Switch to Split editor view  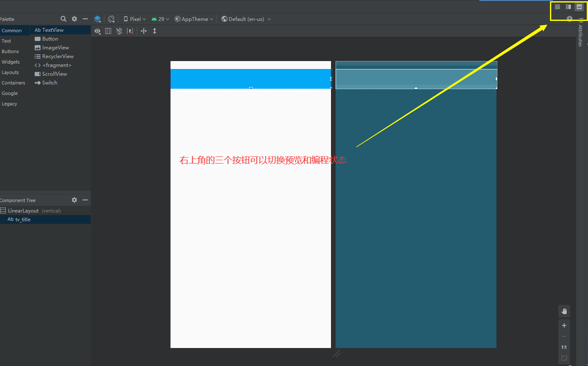[x=568, y=7]
